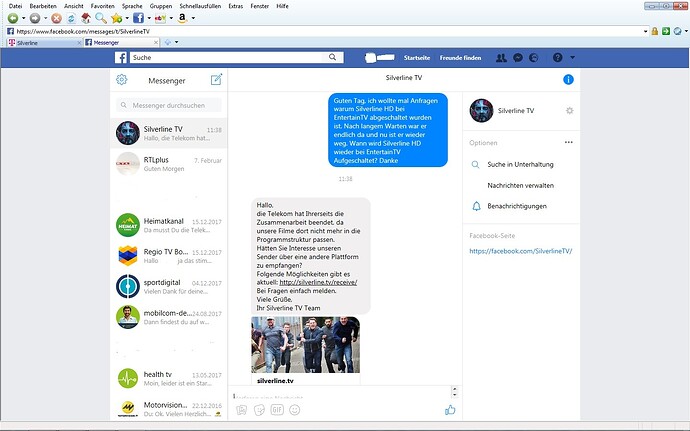Screen dimensions: 690x431
Task: Open the Favoriten menu
Action: click(103, 6)
